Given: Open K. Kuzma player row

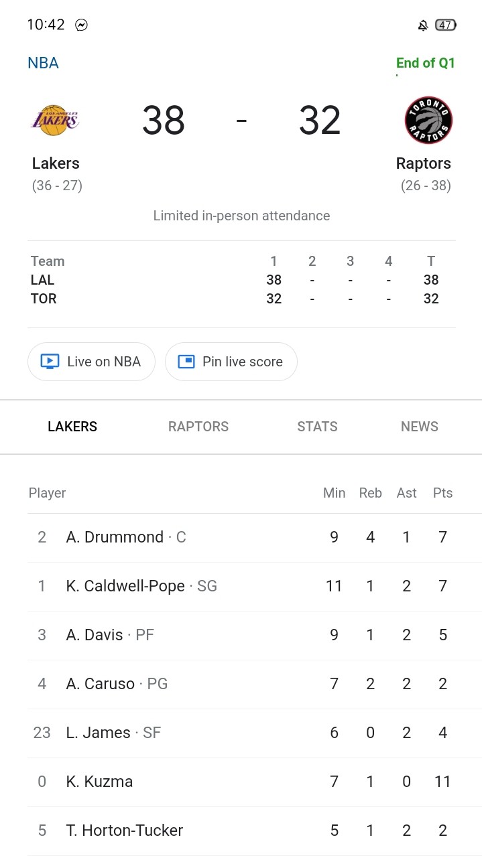Looking at the screenshot, I should (x=255, y=782).
